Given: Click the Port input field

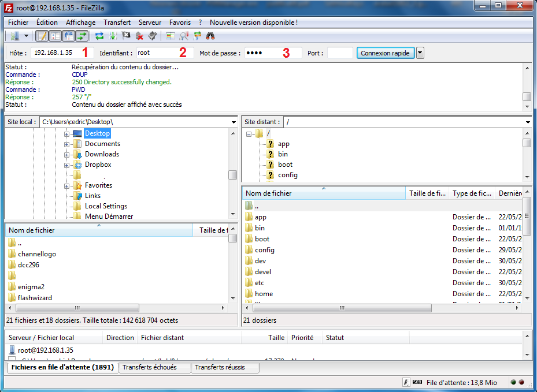Looking at the screenshot, I should pos(339,53).
